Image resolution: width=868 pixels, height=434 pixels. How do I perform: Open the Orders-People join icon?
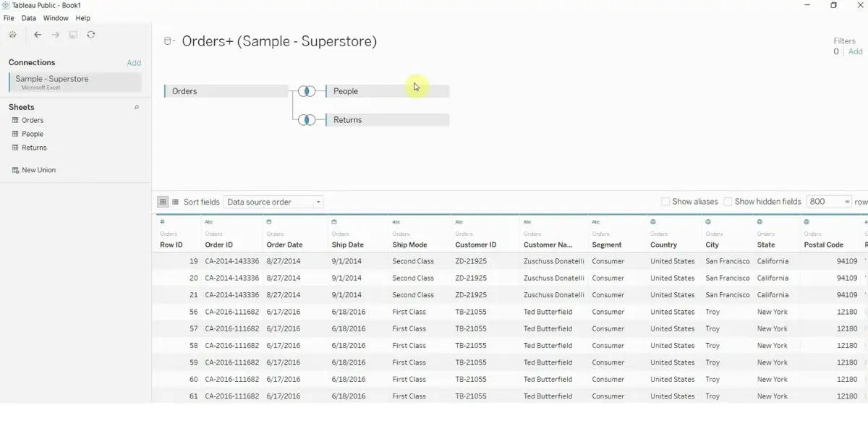[x=307, y=91]
